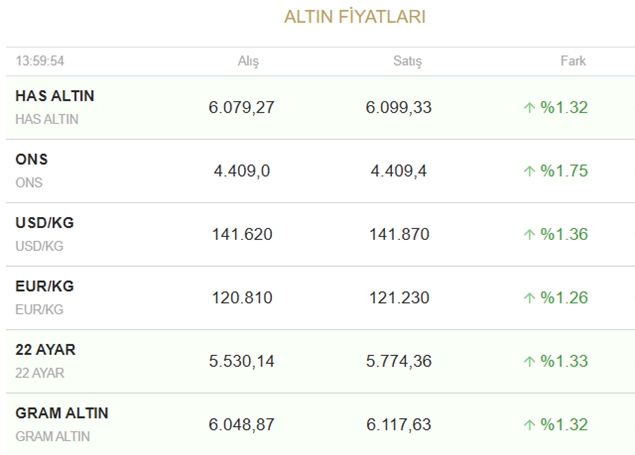Click GRAM ALTIN selling price 6.117,63
Screen dimensions: 635x455
[399, 425]
